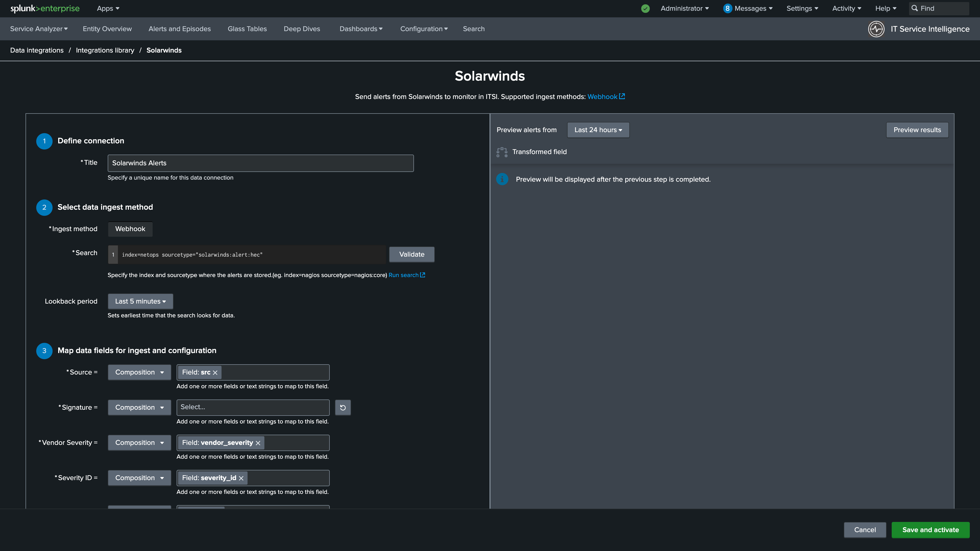Image resolution: width=980 pixels, height=551 pixels.
Task: Click the Severity ID mapping box
Action: tap(253, 478)
